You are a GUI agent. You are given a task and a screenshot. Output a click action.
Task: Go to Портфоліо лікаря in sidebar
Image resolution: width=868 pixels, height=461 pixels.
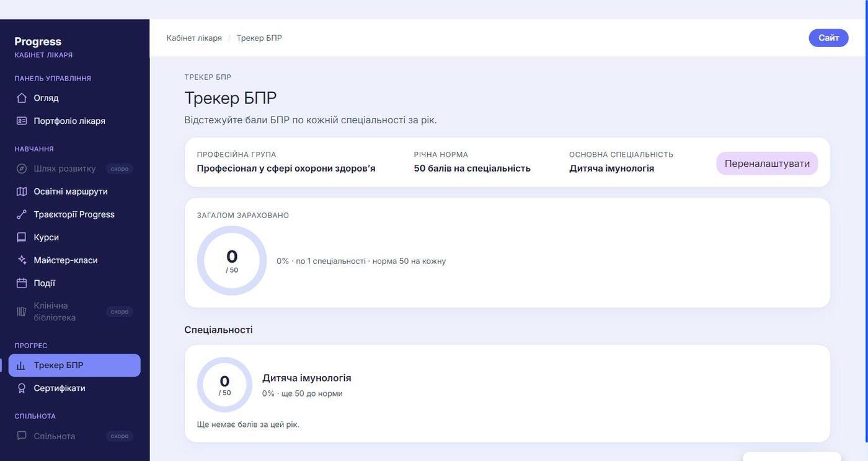74,121
